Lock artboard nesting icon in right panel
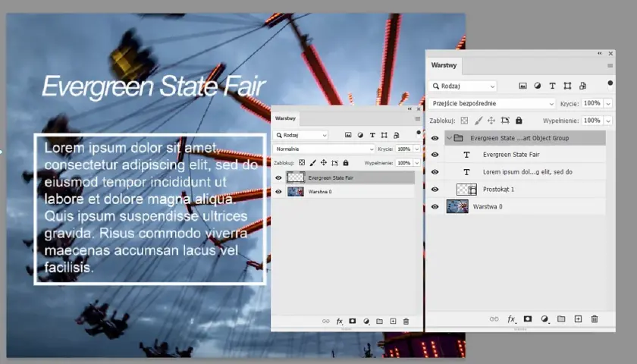 pos(505,121)
